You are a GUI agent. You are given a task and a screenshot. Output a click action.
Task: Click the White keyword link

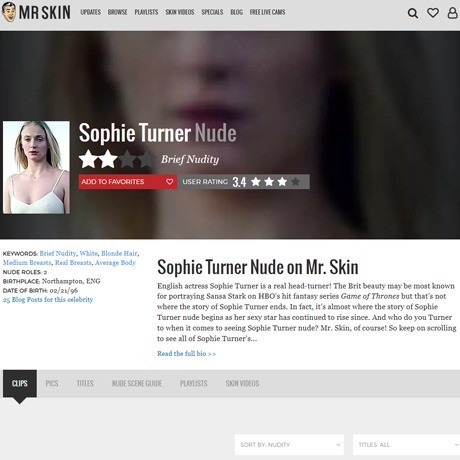click(x=89, y=253)
